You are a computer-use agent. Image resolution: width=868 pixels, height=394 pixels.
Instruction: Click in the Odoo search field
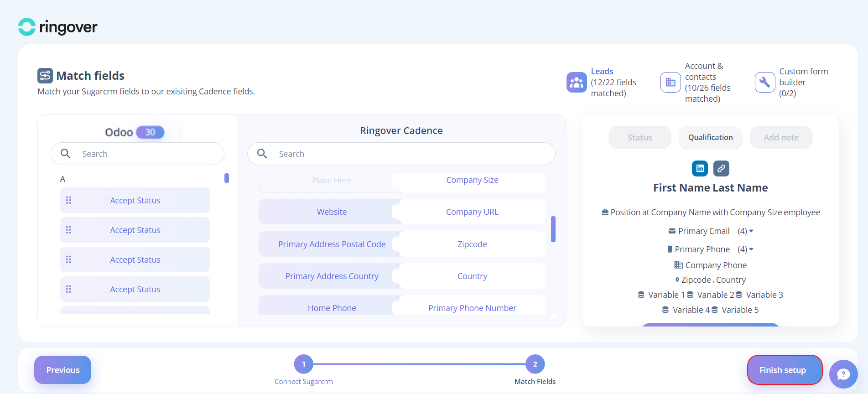(x=137, y=154)
